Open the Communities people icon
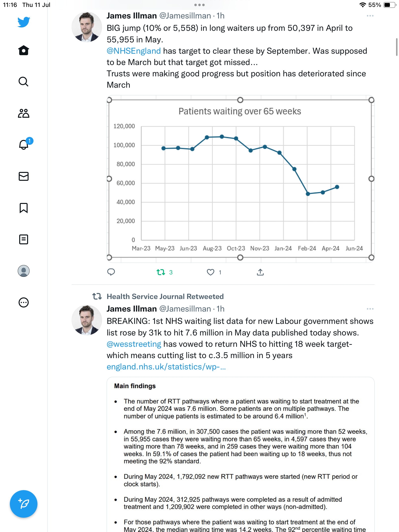This screenshot has height=532, width=399. point(24,113)
